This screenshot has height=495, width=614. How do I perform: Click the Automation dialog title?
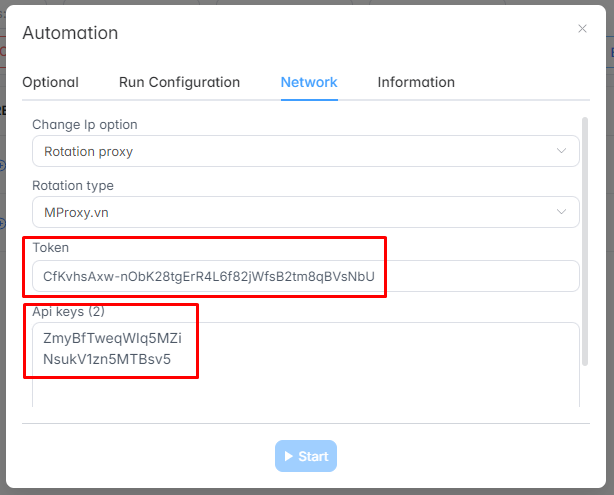coord(70,33)
